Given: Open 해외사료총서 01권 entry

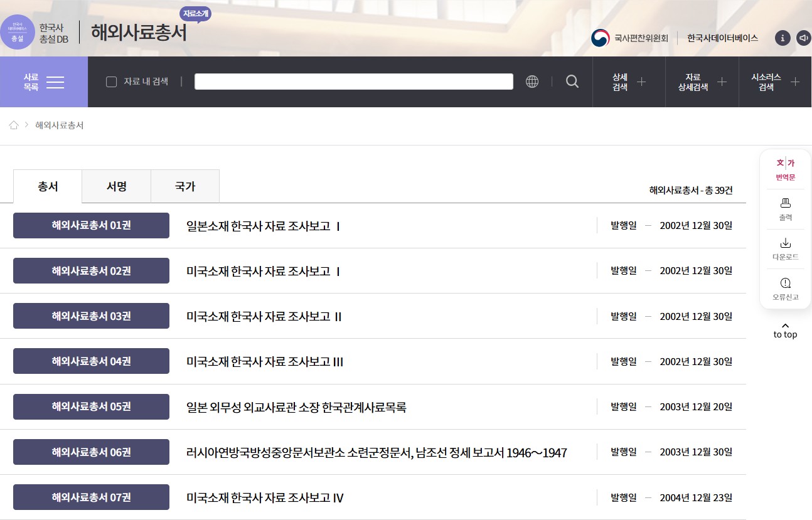Looking at the screenshot, I should coord(91,226).
